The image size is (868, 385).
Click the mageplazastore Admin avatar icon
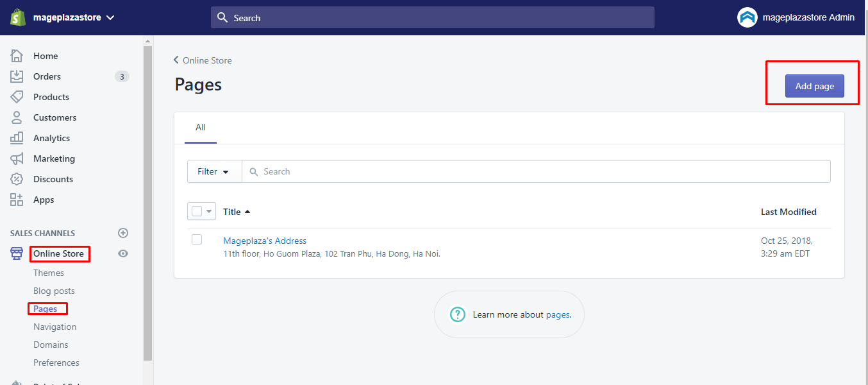point(747,17)
